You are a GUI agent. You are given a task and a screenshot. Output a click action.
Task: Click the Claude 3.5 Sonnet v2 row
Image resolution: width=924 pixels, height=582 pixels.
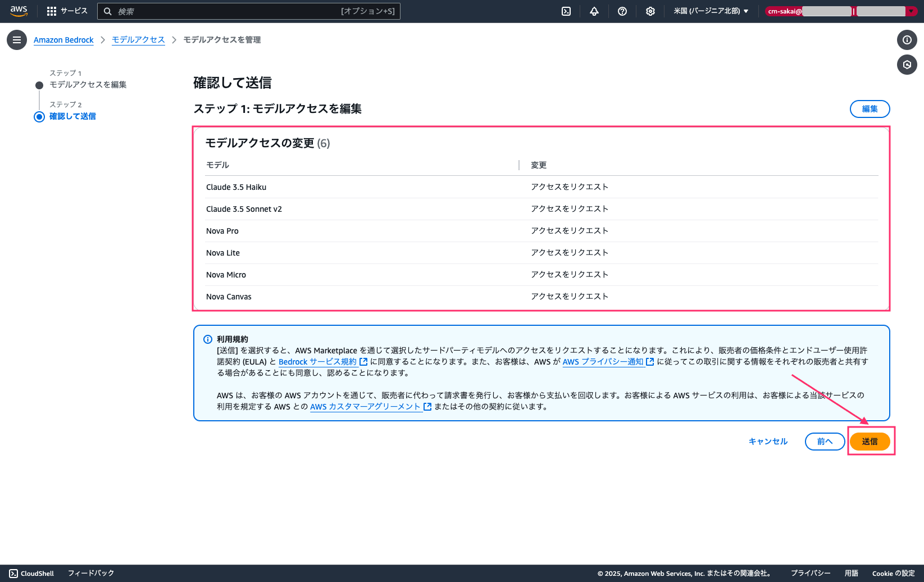point(542,209)
